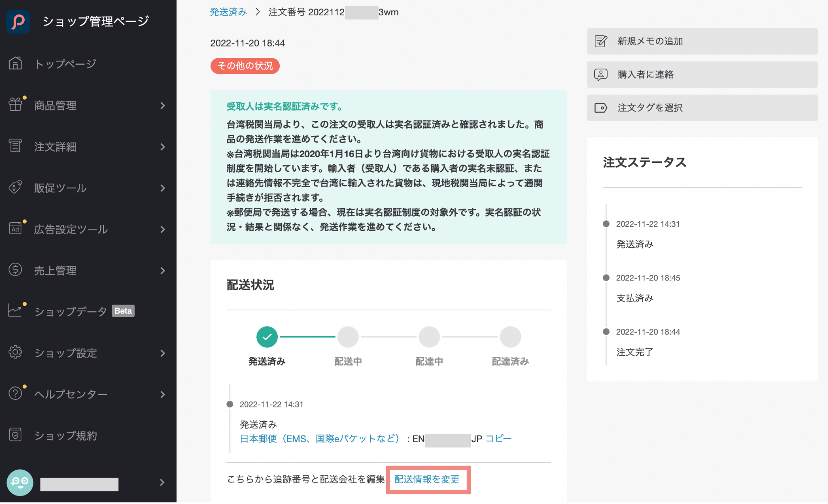Go to 発送済み breadcrumb link
The height and width of the screenshot is (504, 828).
tap(228, 12)
